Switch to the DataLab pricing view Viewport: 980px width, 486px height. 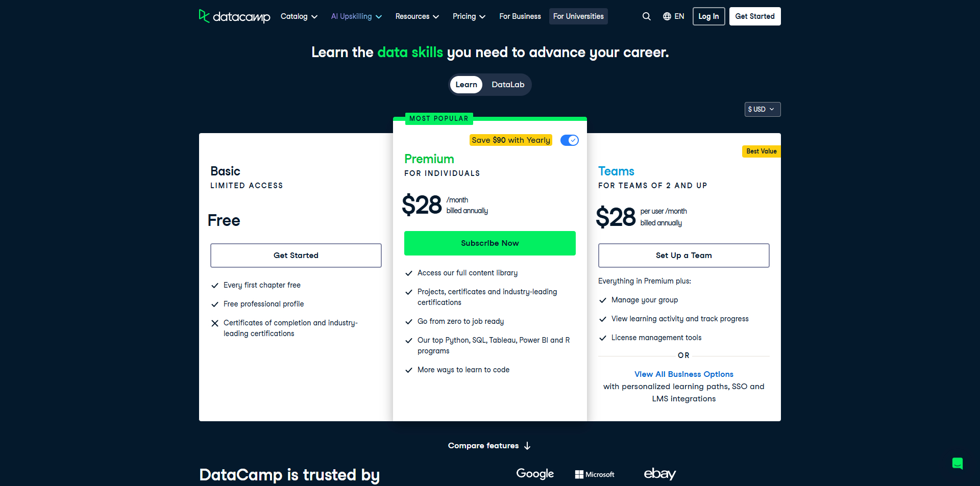tap(507, 85)
